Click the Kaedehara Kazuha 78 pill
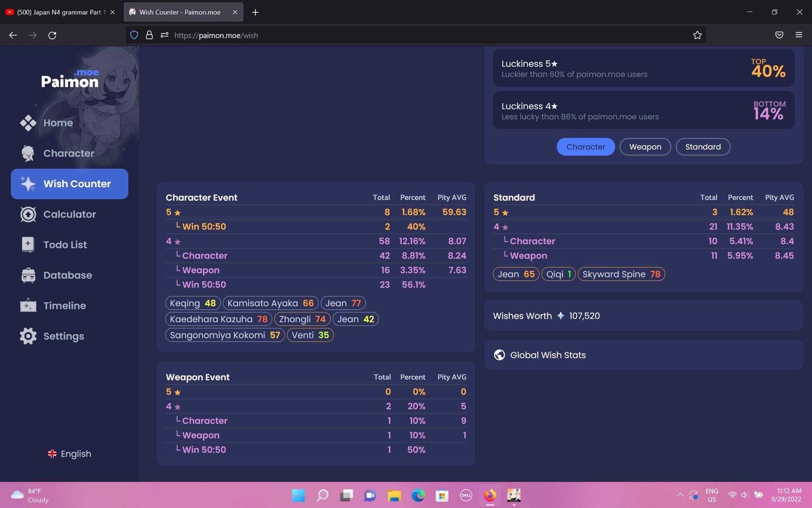 point(218,319)
